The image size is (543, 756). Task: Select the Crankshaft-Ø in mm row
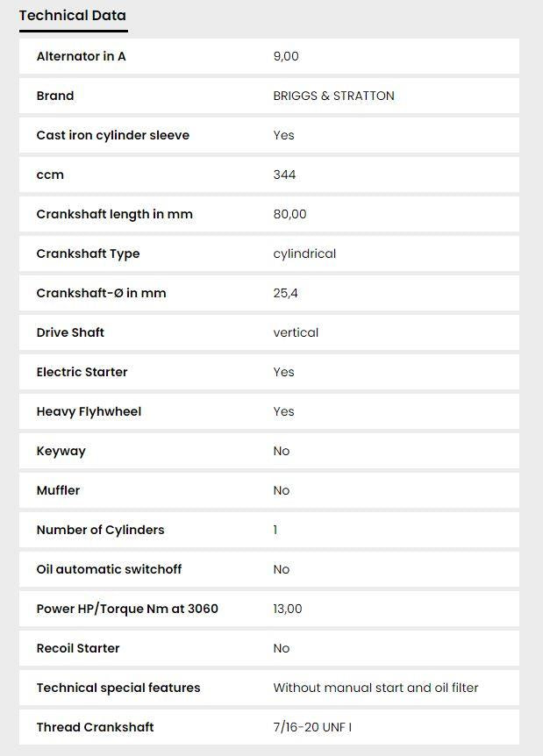(269, 293)
